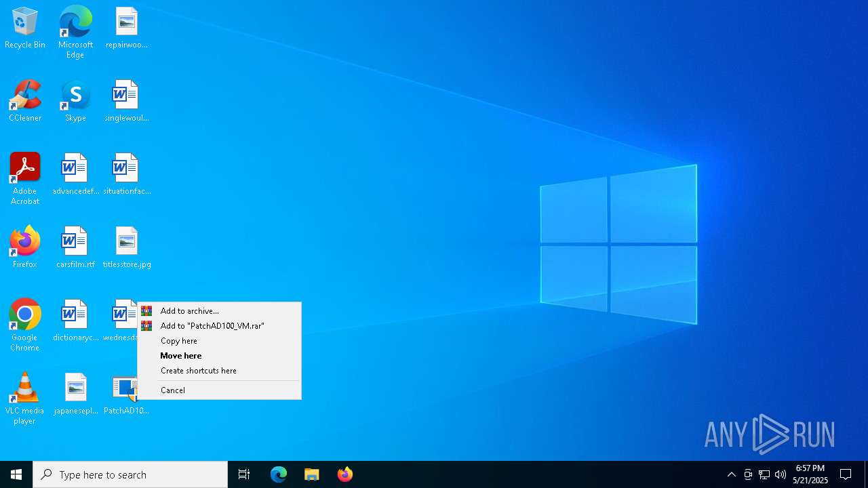Open the network status tray icon
Image resolution: width=868 pixels, height=488 pixels.
pos(764,474)
